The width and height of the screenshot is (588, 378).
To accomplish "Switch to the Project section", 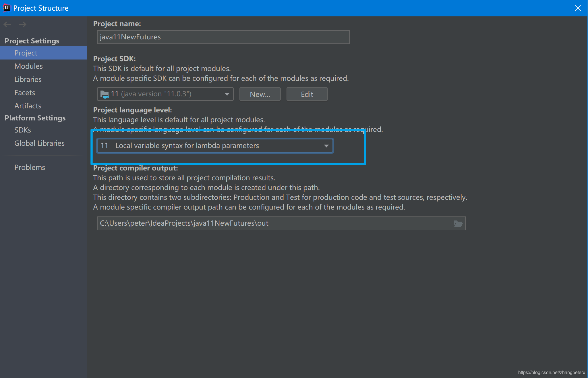I will coord(26,53).
